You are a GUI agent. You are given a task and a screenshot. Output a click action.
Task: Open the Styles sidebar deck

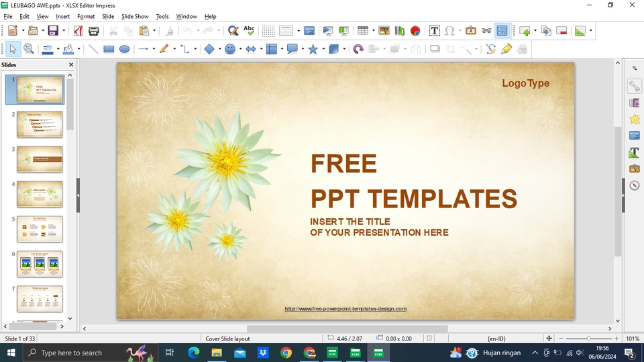pyautogui.click(x=634, y=152)
